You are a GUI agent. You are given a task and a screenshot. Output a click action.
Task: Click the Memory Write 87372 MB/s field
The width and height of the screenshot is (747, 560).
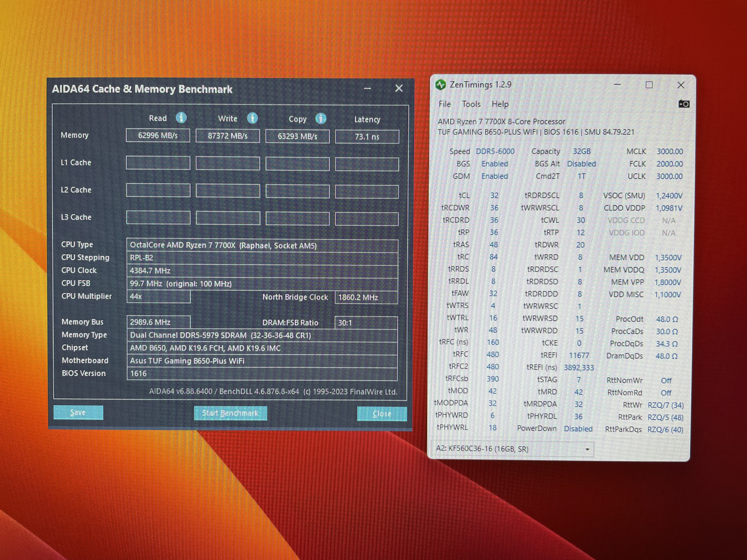point(228,136)
